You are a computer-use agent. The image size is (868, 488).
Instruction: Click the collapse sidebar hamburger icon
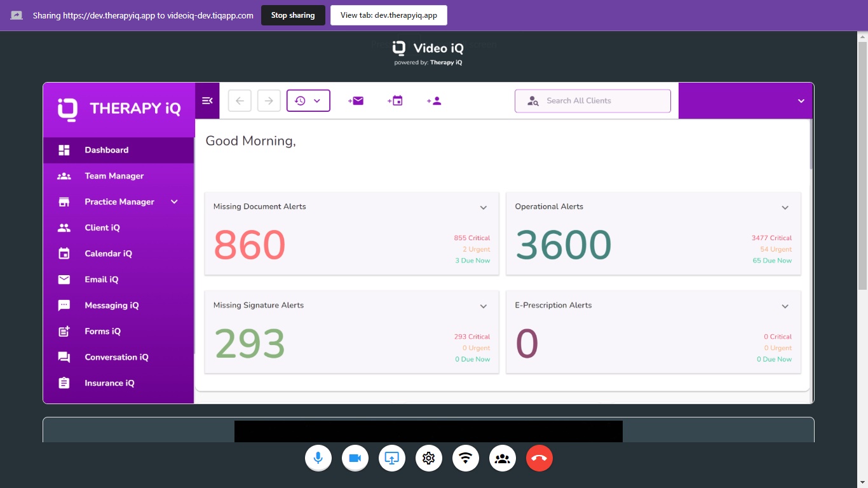click(207, 100)
